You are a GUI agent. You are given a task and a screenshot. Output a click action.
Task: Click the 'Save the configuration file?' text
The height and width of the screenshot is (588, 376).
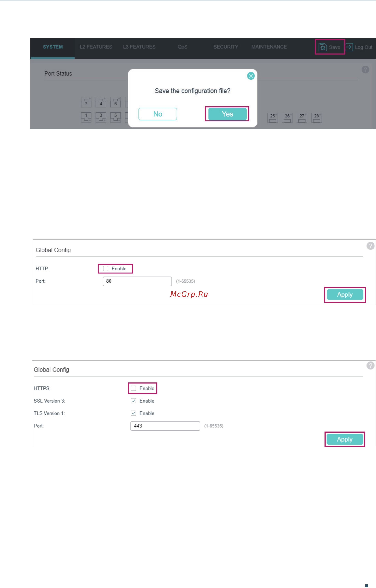[193, 91]
